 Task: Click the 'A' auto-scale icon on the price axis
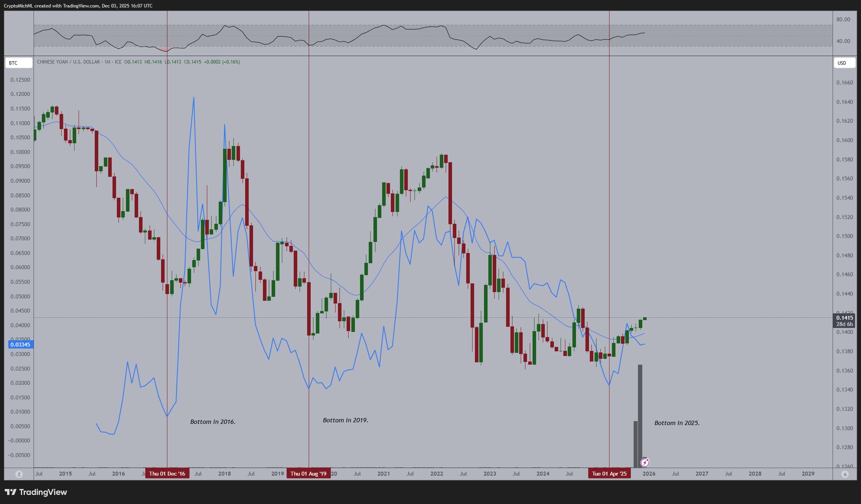[845, 474]
